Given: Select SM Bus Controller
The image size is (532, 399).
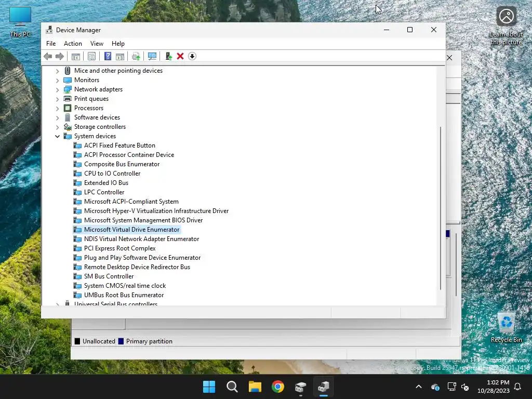Looking at the screenshot, I should click(x=109, y=276).
